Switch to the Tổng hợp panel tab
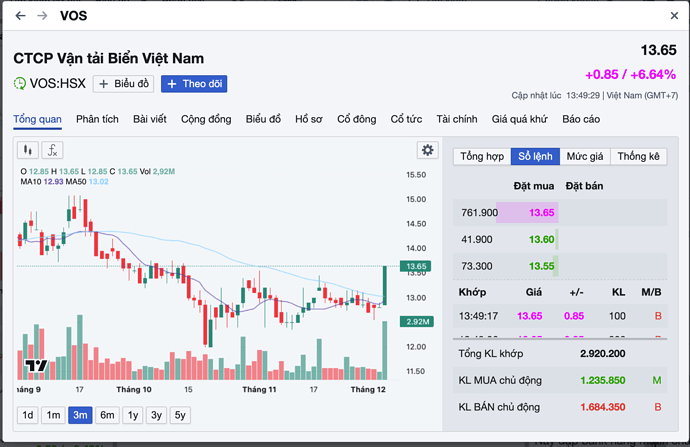 click(x=481, y=157)
